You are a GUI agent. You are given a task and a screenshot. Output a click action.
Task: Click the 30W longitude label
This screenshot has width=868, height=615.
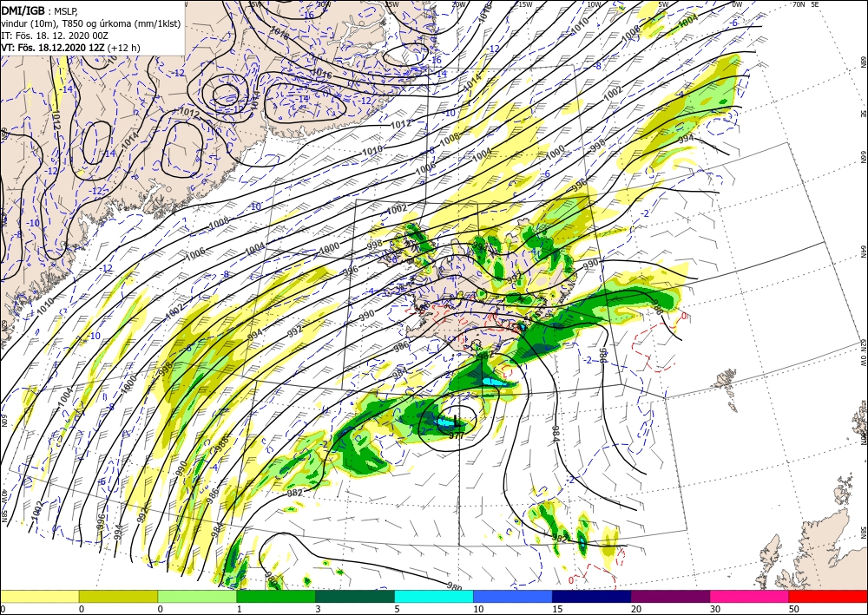pyautogui.click(x=324, y=3)
